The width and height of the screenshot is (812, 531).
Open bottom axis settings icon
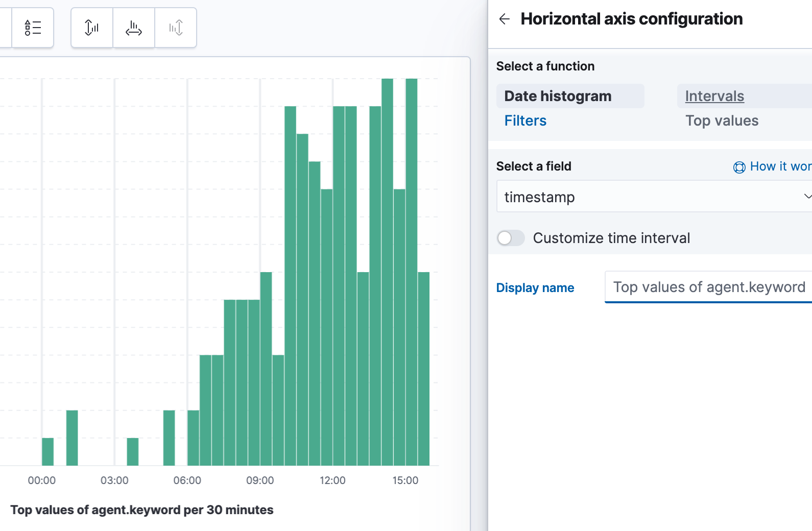(134, 28)
